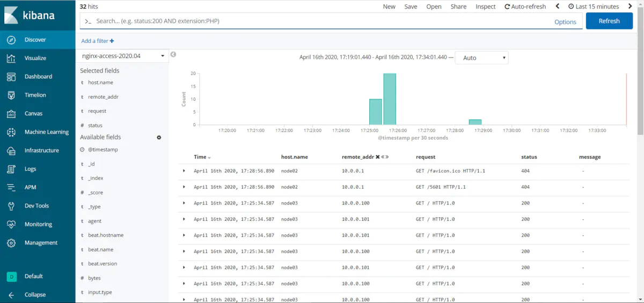Select the agent available field
This screenshot has width=644, height=303.
[x=94, y=221]
